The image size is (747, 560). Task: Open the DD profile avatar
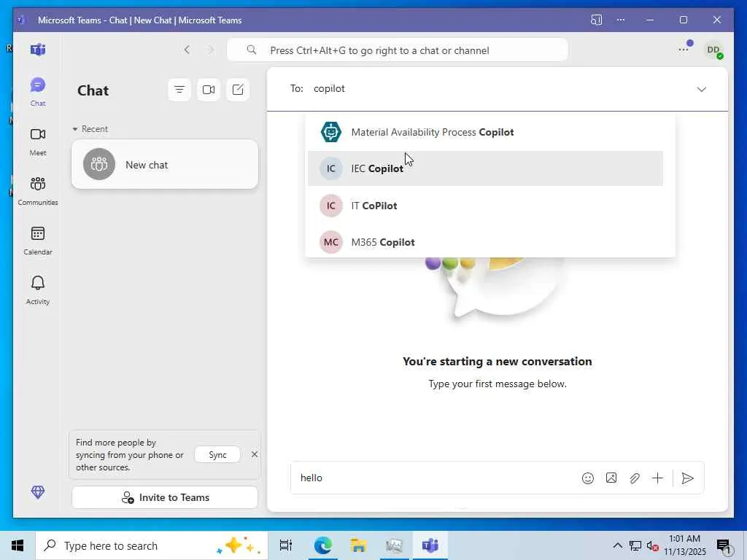tap(713, 50)
